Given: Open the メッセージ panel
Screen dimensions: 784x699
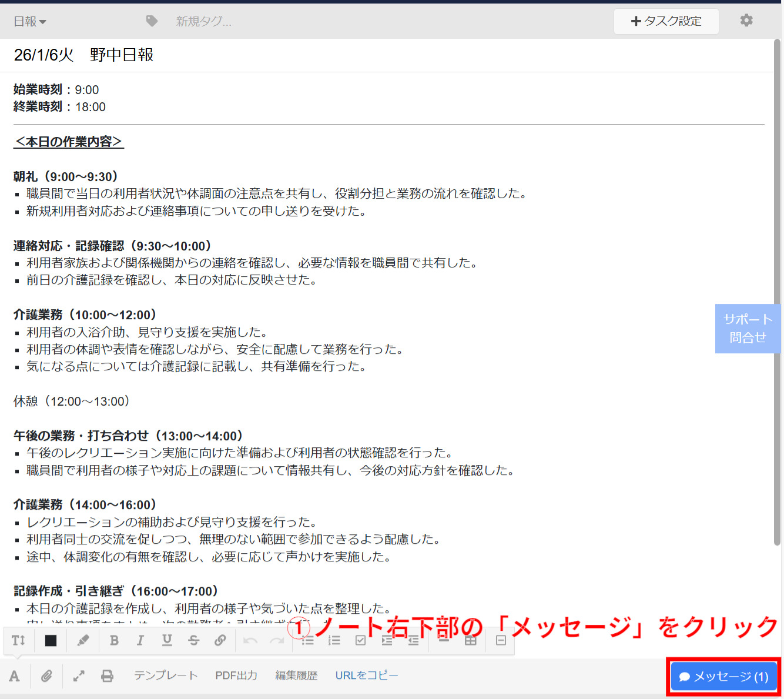Looking at the screenshot, I should pos(723,676).
